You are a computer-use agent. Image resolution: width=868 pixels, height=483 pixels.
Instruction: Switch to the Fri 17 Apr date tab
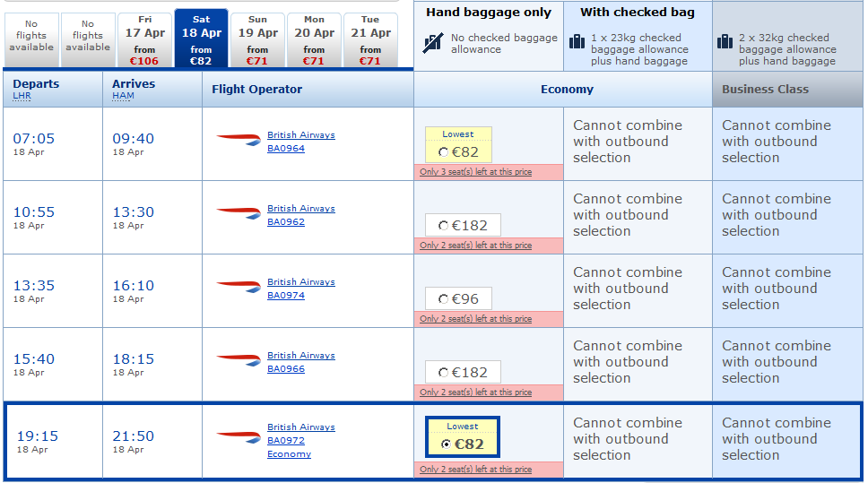coord(145,39)
